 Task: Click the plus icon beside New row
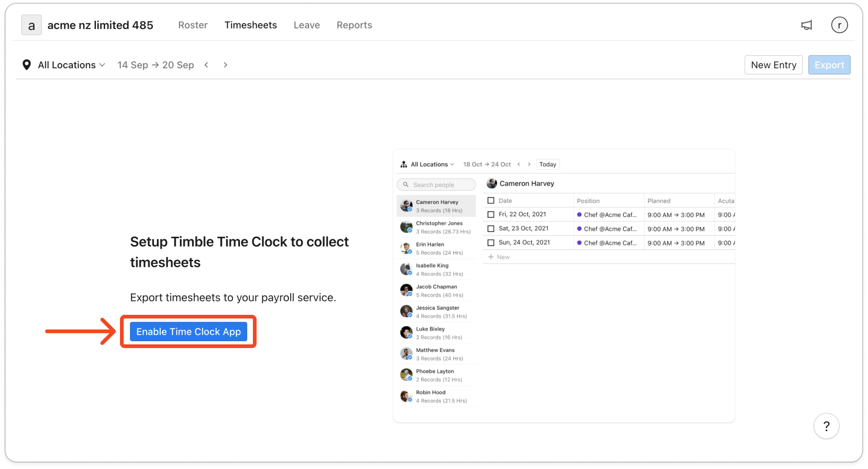click(491, 257)
